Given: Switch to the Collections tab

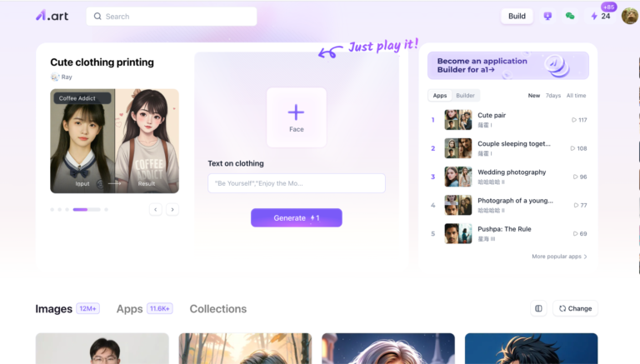Looking at the screenshot, I should click(x=218, y=309).
